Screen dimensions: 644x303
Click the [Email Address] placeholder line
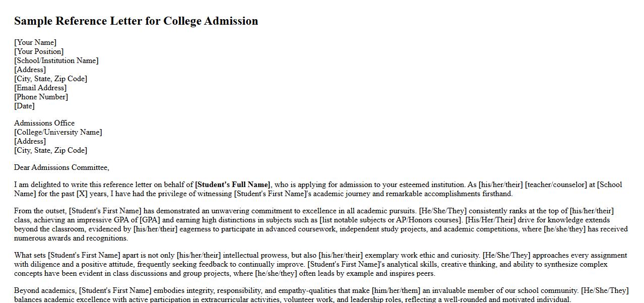tap(40, 88)
